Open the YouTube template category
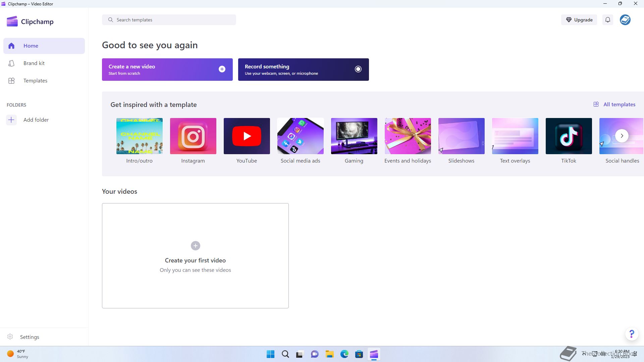644x362 pixels. point(247,136)
